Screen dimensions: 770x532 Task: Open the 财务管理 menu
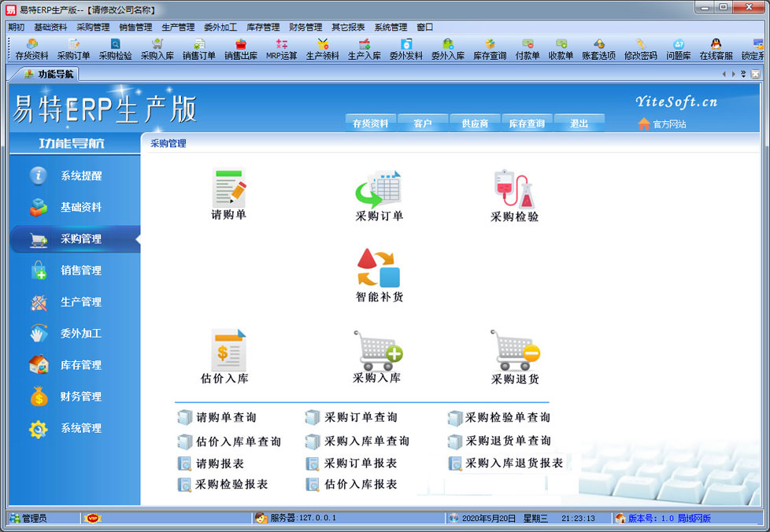click(305, 27)
